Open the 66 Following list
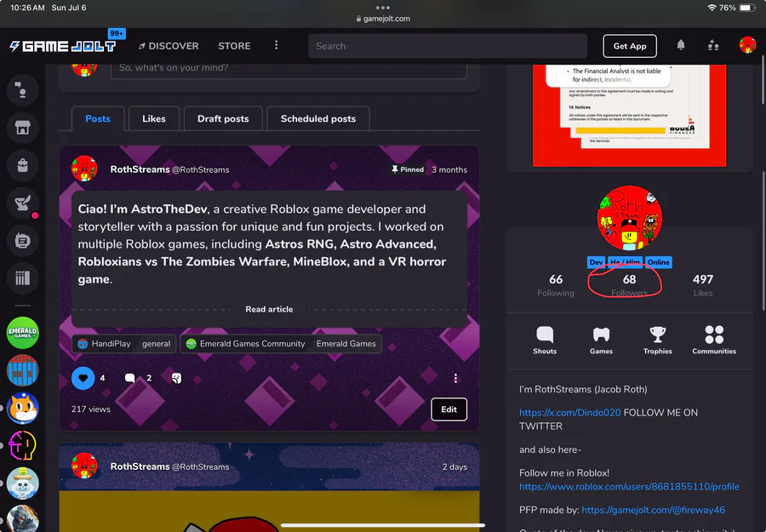This screenshot has width=766, height=532. click(556, 285)
